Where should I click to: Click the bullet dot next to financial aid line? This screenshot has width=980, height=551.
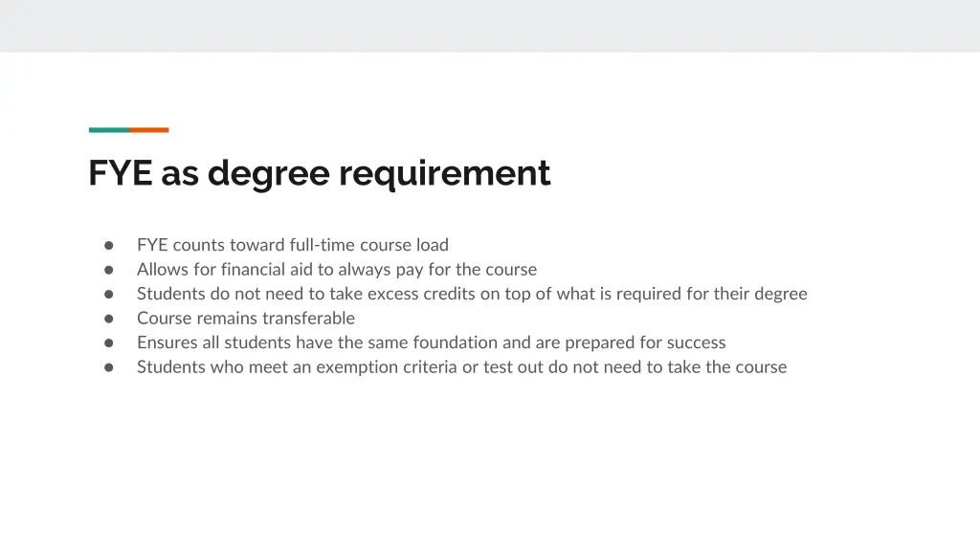click(x=109, y=270)
